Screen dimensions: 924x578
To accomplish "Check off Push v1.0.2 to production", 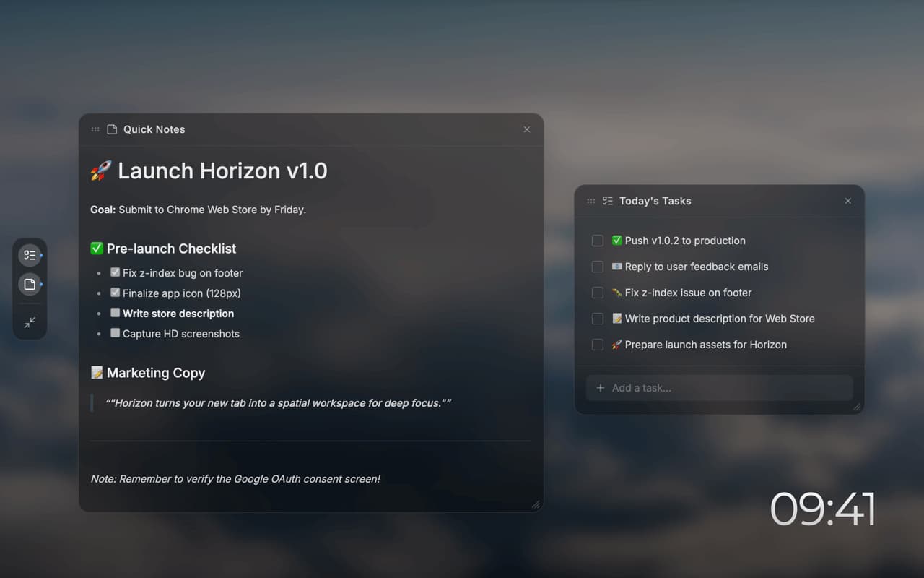I will click(x=598, y=241).
